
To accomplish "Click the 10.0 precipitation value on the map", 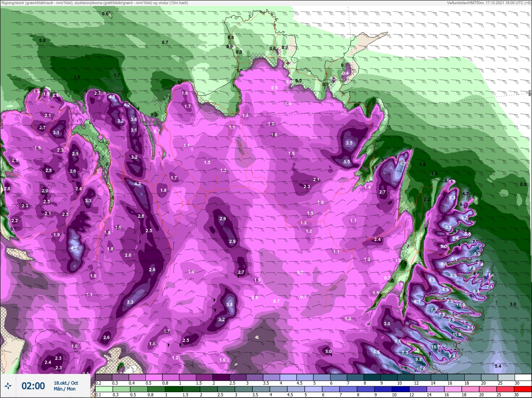I will coord(421,369).
